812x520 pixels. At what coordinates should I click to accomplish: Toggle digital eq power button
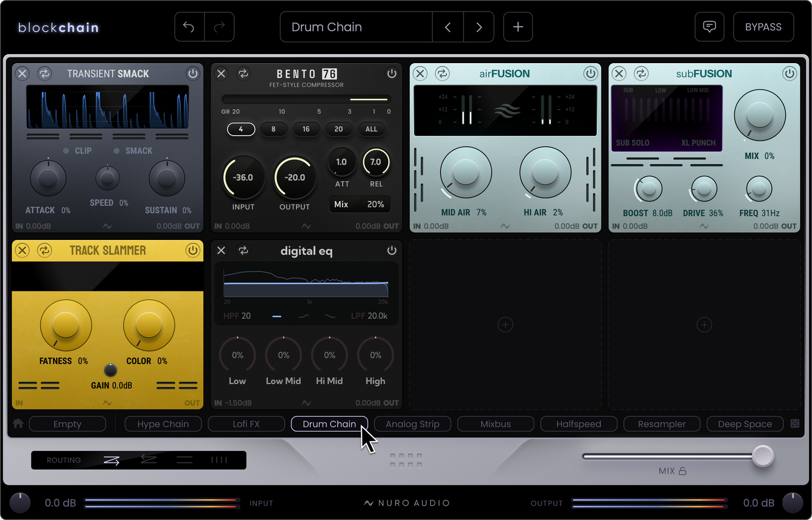point(392,250)
